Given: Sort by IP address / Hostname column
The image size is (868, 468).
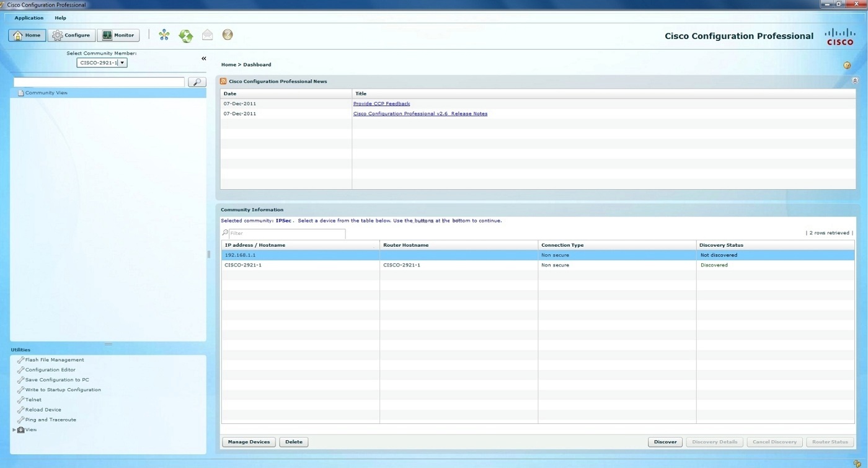Looking at the screenshot, I should (x=300, y=245).
